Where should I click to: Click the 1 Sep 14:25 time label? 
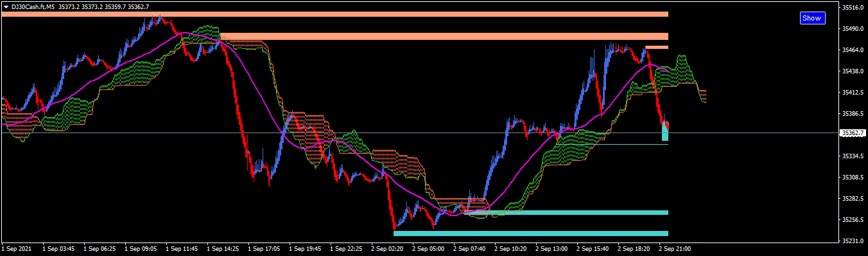point(223,248)
